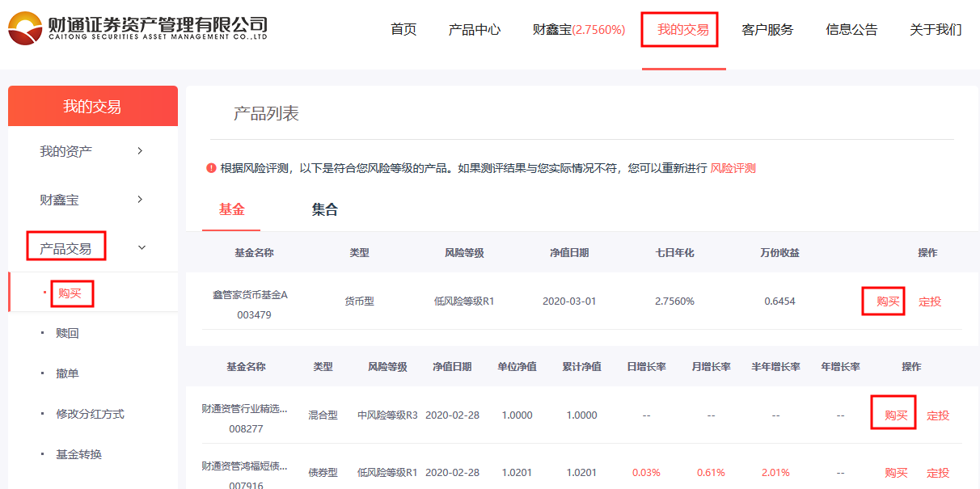Screen dimensions: 980x489
Task: Click the 0.61% monthly growth value
Action: [711, 473]
